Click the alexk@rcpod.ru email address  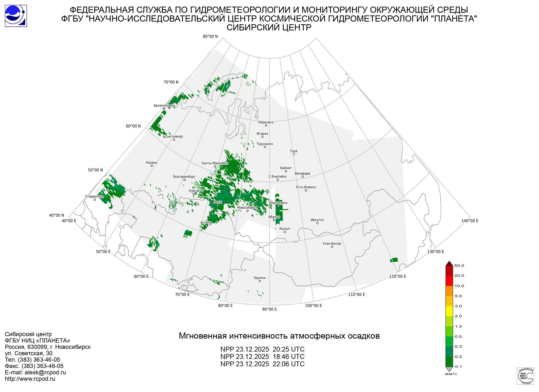(45, 372)
